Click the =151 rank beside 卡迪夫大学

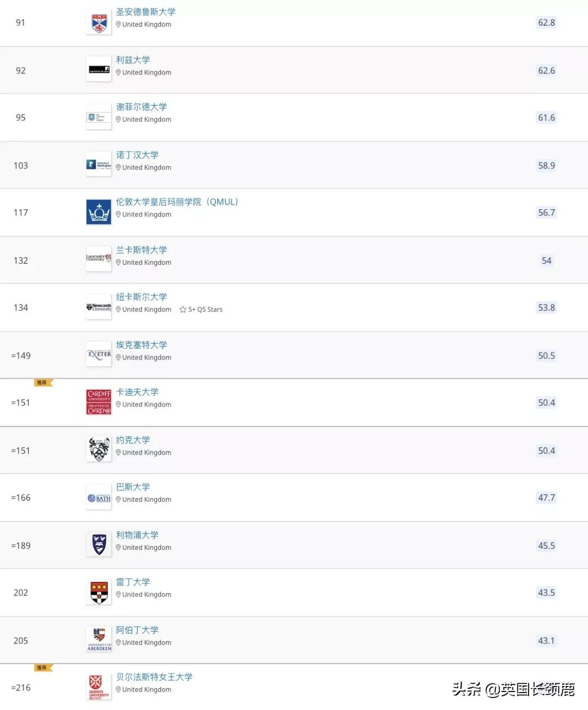pyautogui.click(x=21, y=402)
